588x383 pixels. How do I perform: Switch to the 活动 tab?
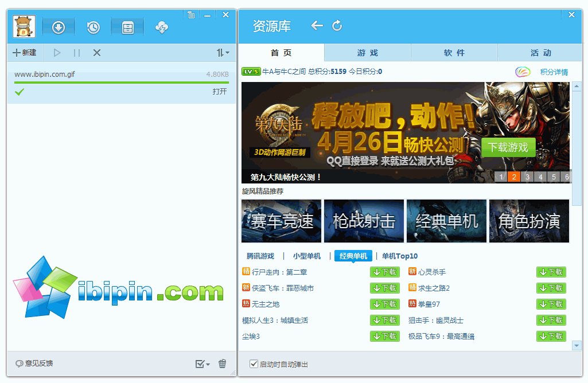coord(540,53)
